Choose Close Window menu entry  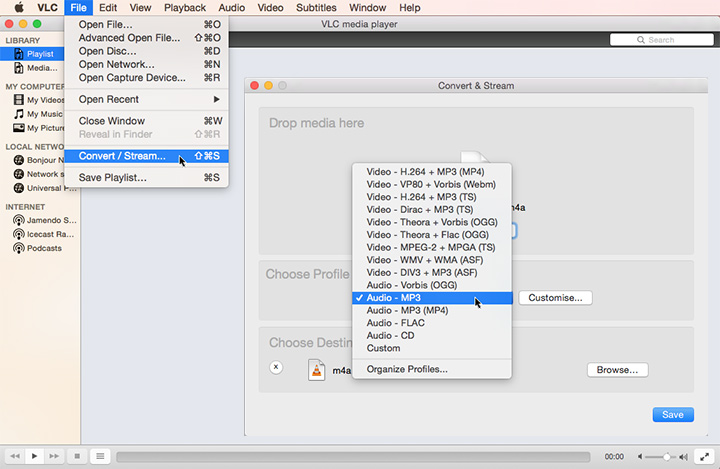(x=146, y=121)
